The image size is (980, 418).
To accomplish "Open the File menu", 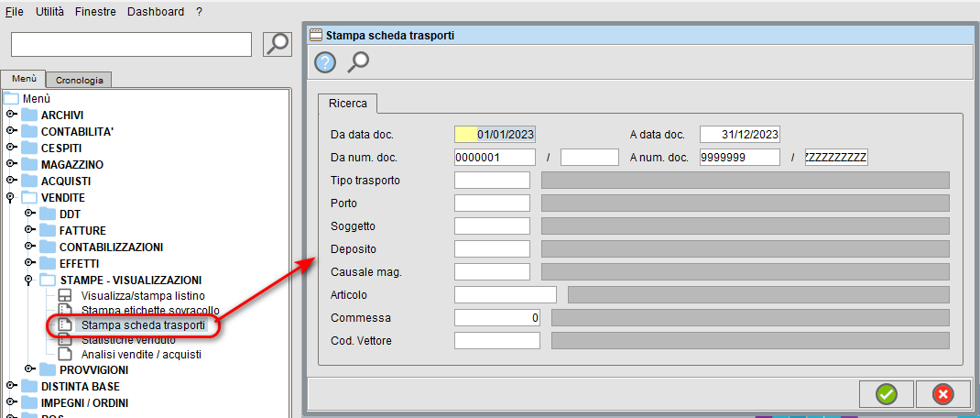I will (x=15, y=11).
